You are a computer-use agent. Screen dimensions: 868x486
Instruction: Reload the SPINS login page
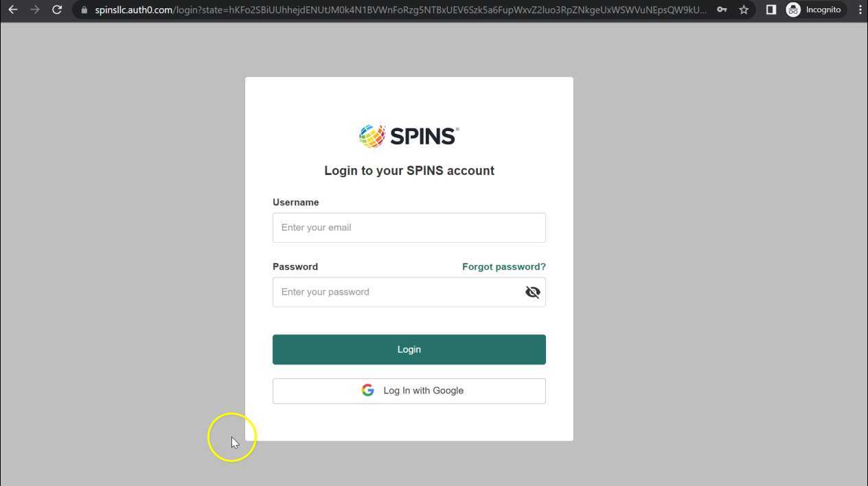57,10
